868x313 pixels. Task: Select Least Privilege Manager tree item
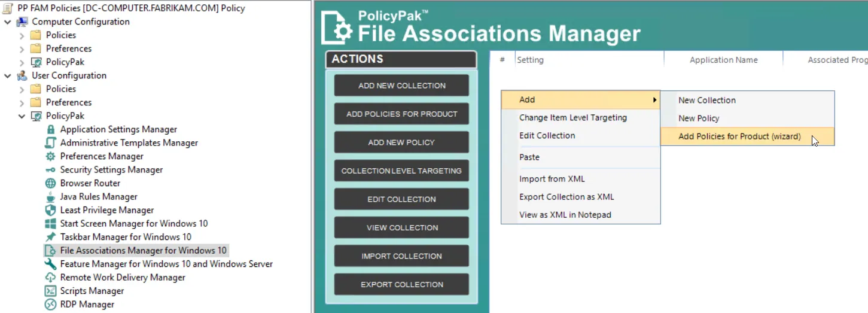pos(107,210)
